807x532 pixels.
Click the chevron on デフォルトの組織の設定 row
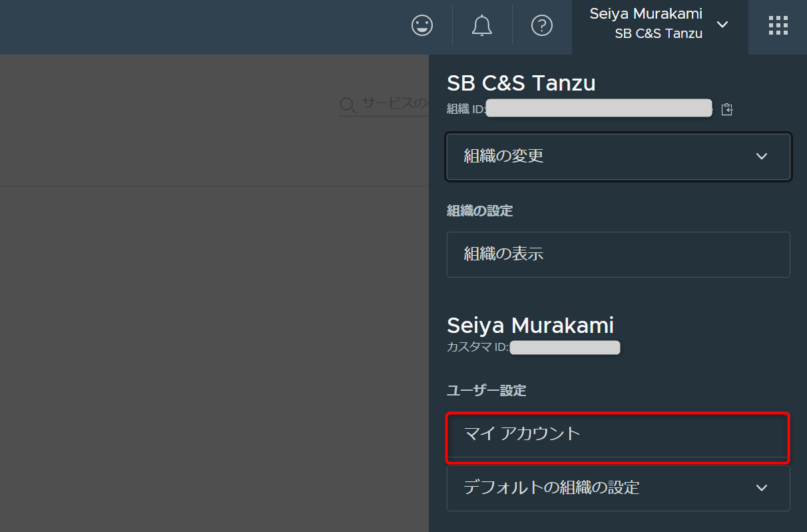pos(762,487)
